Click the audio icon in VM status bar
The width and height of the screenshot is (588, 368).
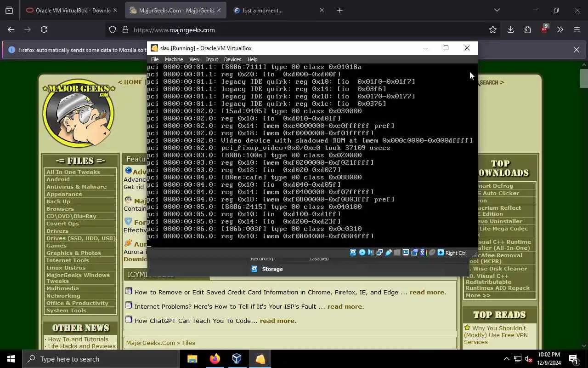(x=371, y=253)
